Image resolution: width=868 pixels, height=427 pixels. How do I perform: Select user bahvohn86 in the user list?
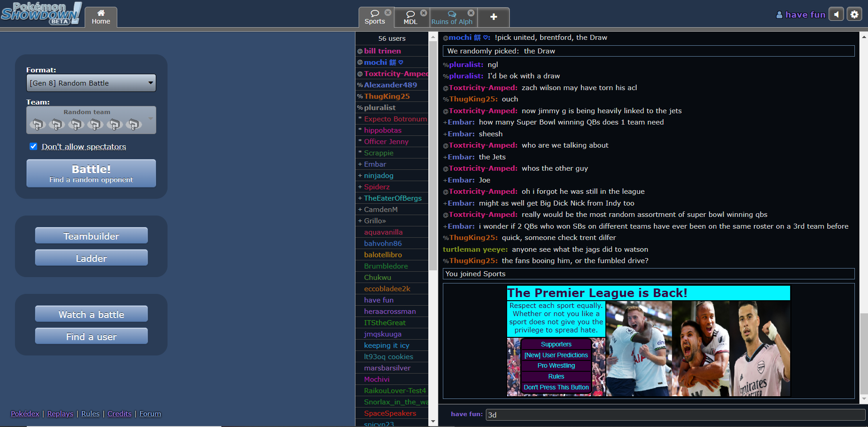click(392, 243)
